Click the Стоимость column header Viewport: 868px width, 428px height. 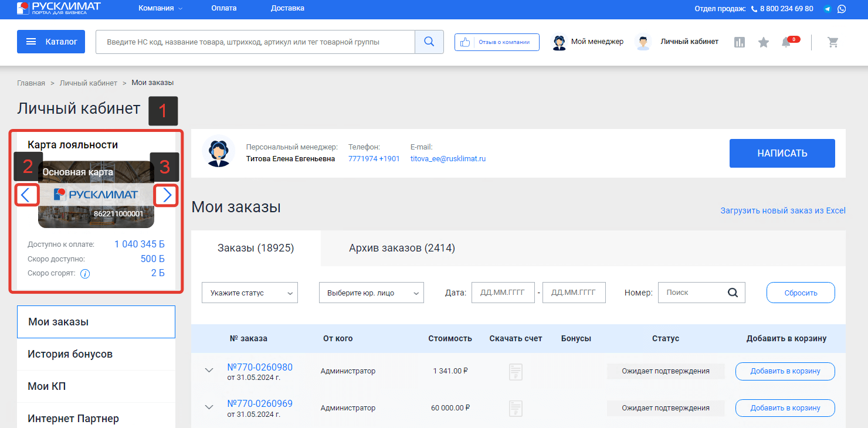tap(450, 338)
